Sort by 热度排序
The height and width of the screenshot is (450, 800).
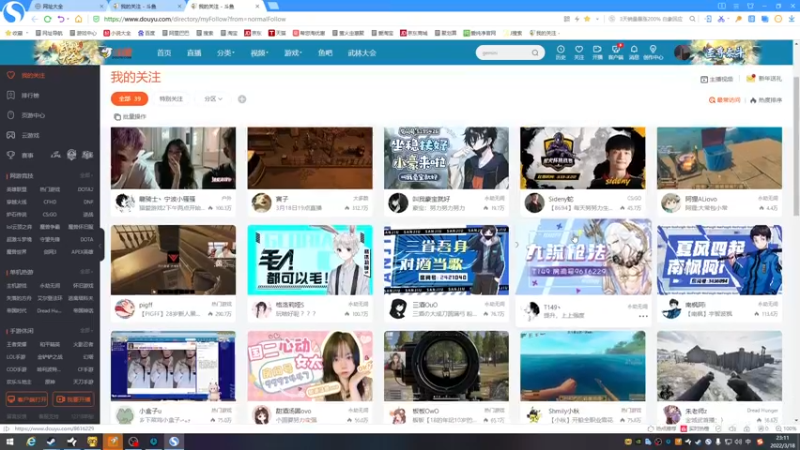coord(766,100)
